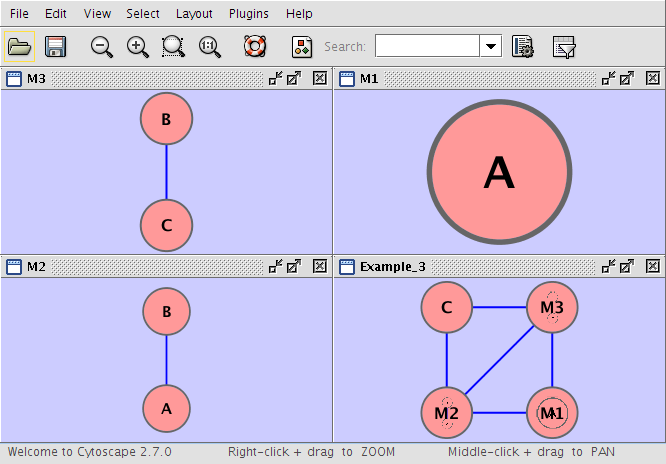Zoom to selected region icon
This screenshot has height=464, width=666.
(174, 47)
